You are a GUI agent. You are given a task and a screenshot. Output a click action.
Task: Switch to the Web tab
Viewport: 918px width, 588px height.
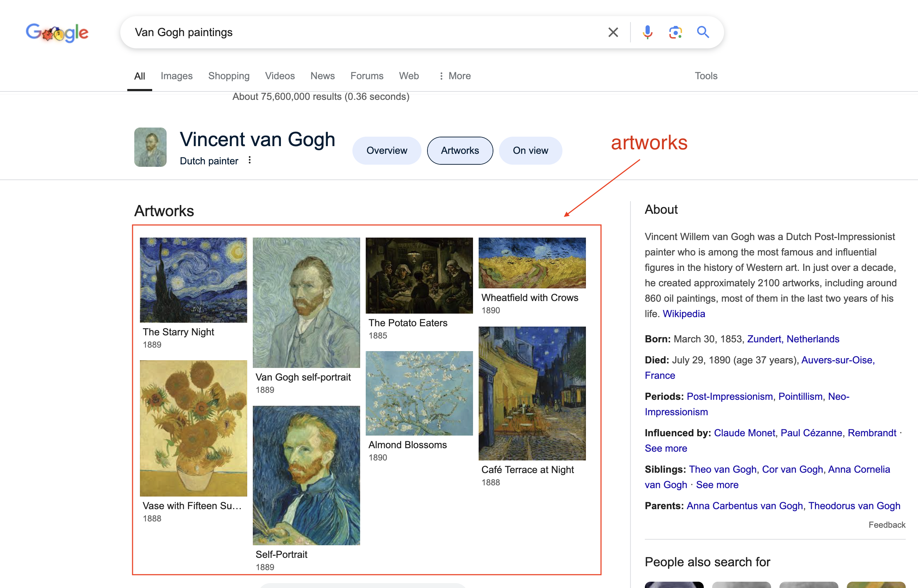click(x=409, y=76)
